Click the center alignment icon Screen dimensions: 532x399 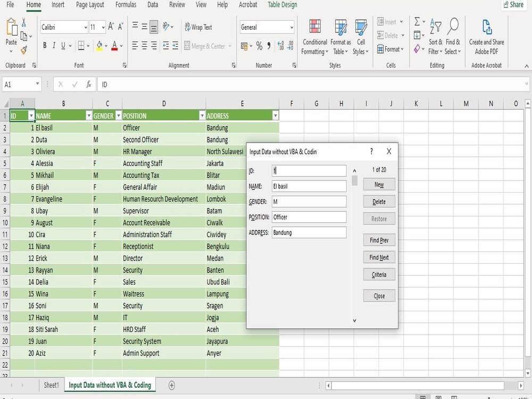click(144, 45)
